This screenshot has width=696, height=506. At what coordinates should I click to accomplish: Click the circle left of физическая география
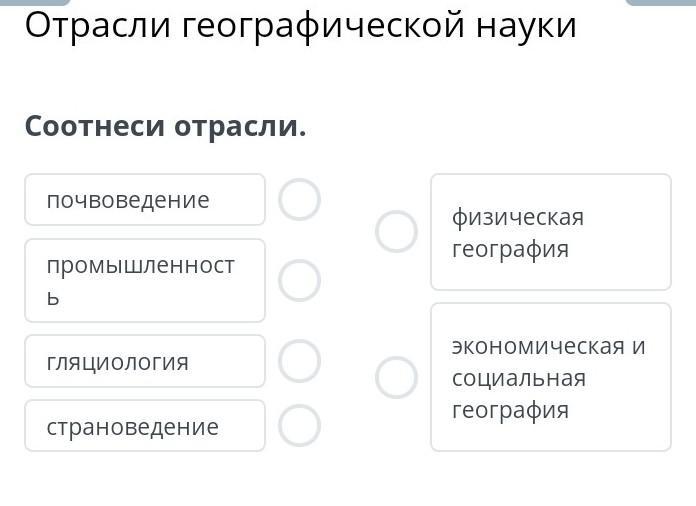396,232
